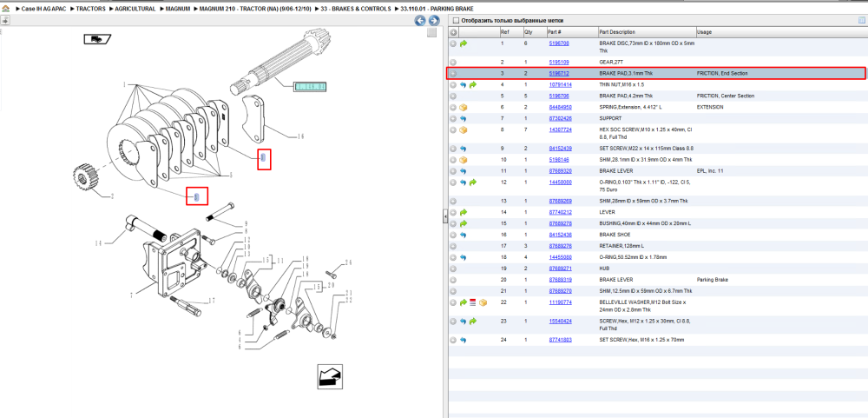Click the Qty column header
Viewport: 868px width, 418px height.
coord(535,32)
